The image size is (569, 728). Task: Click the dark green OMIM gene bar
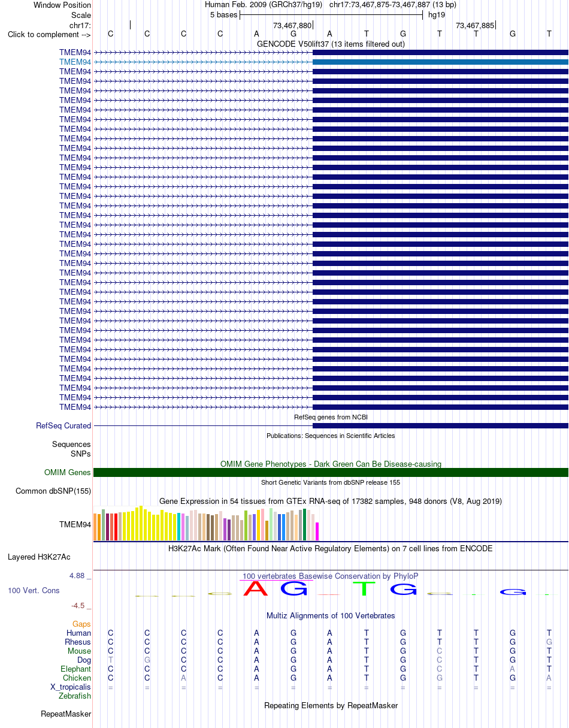331,472
